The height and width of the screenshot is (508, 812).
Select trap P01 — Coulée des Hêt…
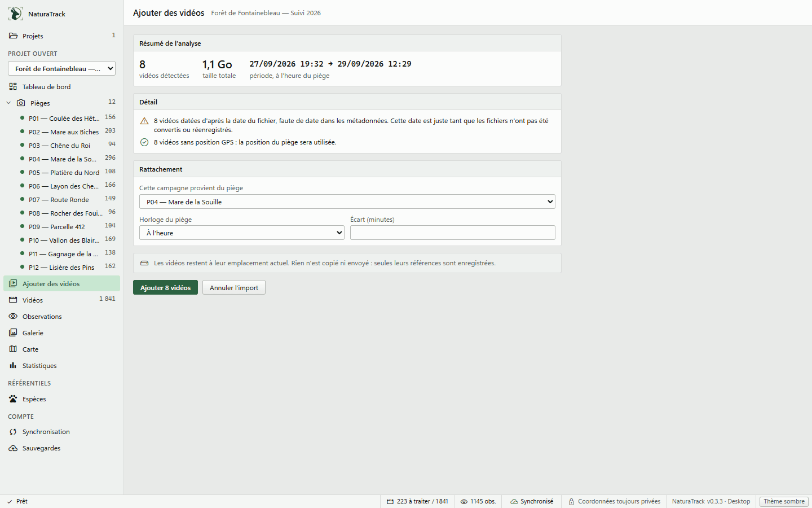[61, 118]
